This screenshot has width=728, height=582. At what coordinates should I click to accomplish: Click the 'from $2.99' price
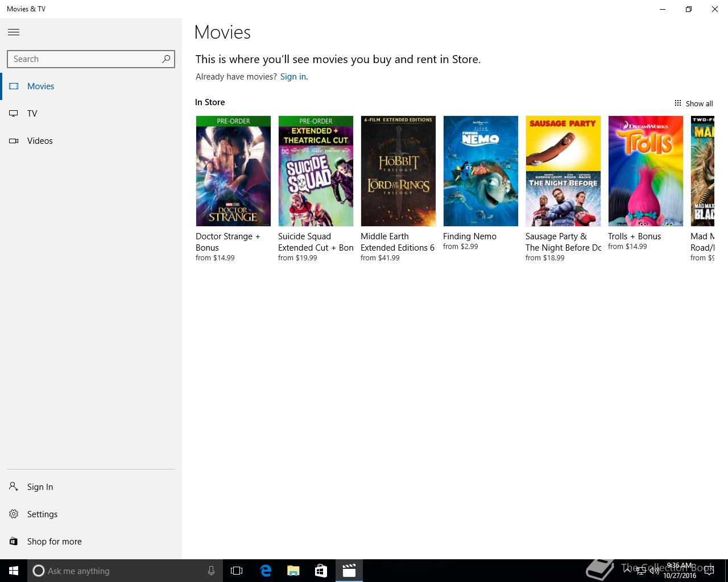(x=460, y=247)
